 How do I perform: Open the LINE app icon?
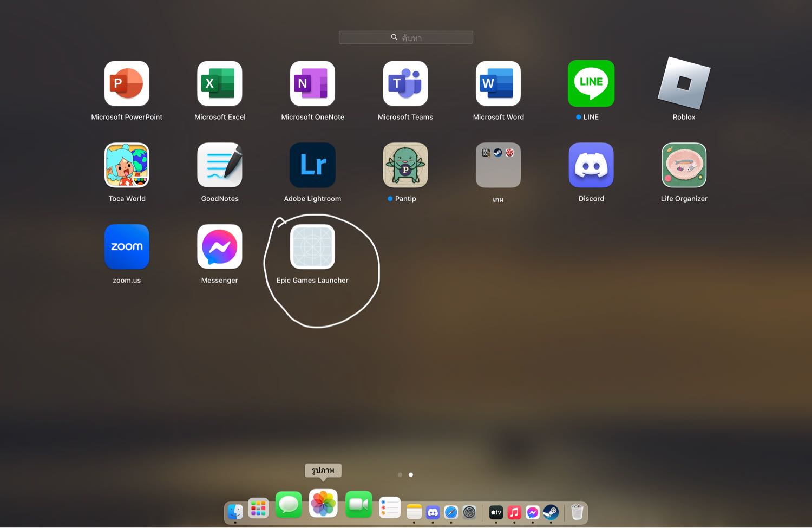click(591, 83)
